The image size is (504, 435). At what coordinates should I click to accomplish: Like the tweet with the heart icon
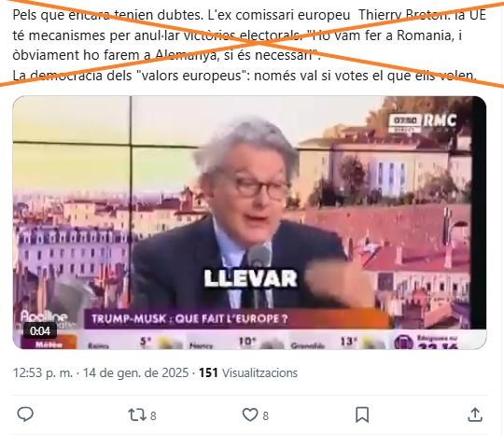click(x=250, y=414)
